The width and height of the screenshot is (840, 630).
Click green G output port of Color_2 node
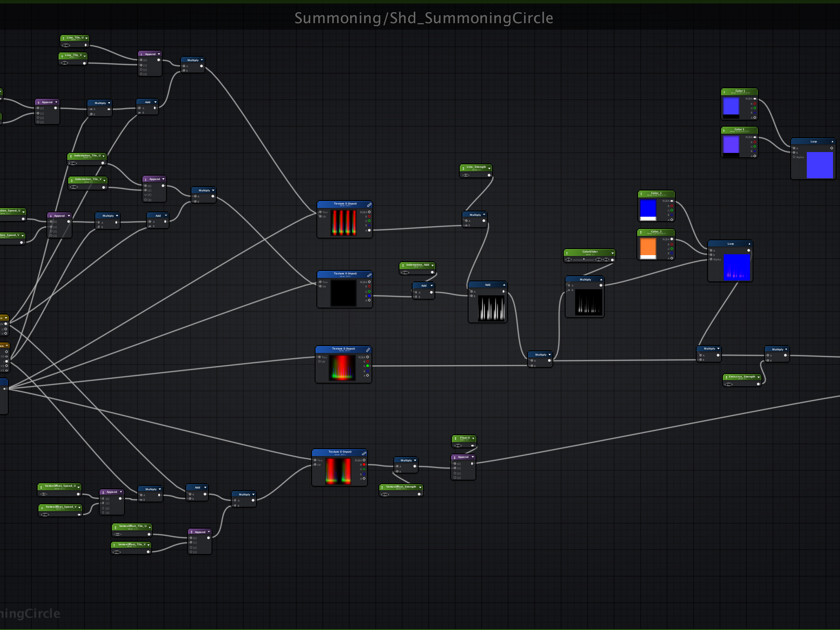[672, 249]
